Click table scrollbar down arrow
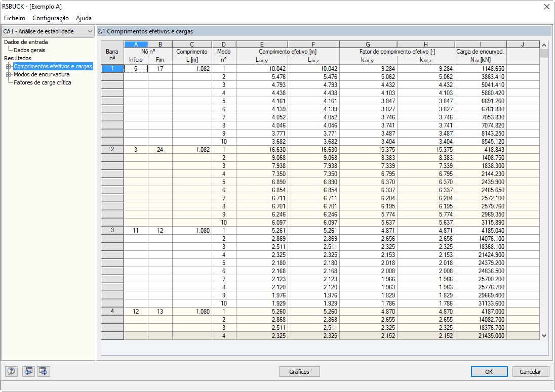 (544, 336)
